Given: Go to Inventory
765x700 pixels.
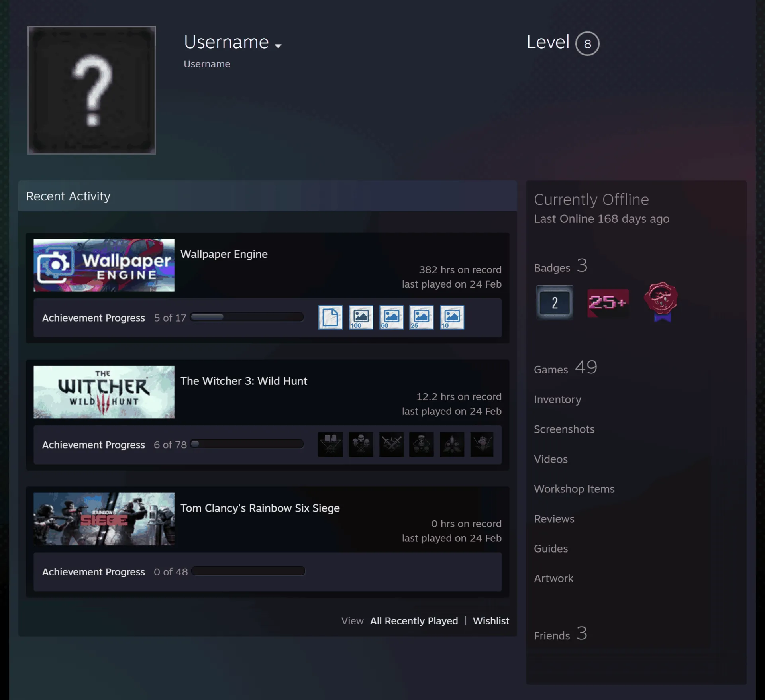Looking at the screenshot, I should [x=557, y=400].
